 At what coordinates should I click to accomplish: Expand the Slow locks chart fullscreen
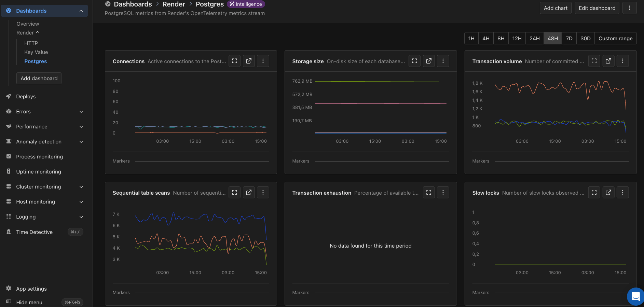594,192
